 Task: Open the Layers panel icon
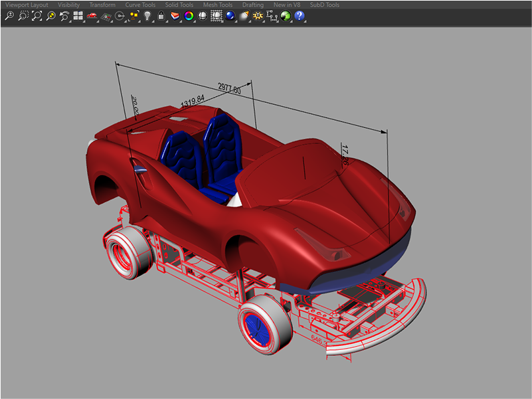pyautogui.click(x=175, y=16)
